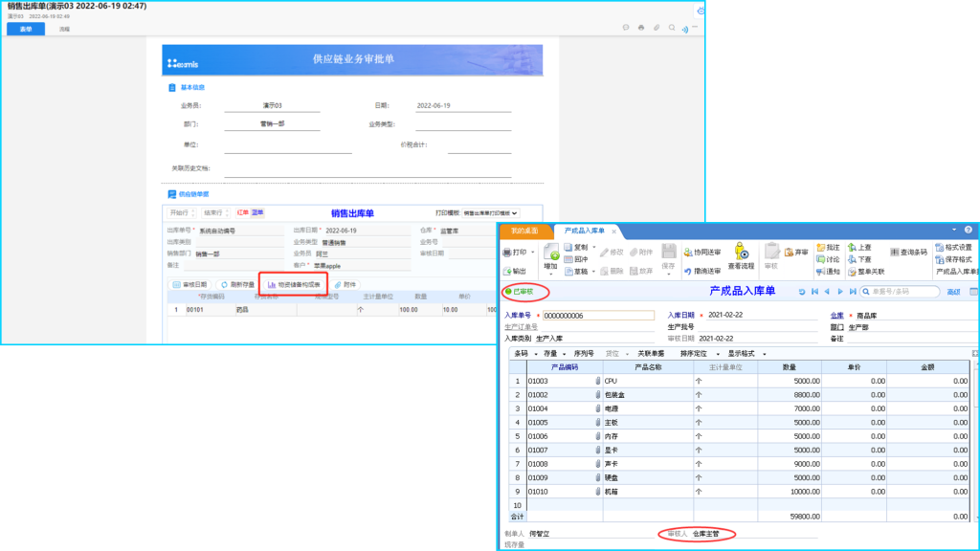
Task: Switch to the 我的桌面 tab
Action: 524,231
